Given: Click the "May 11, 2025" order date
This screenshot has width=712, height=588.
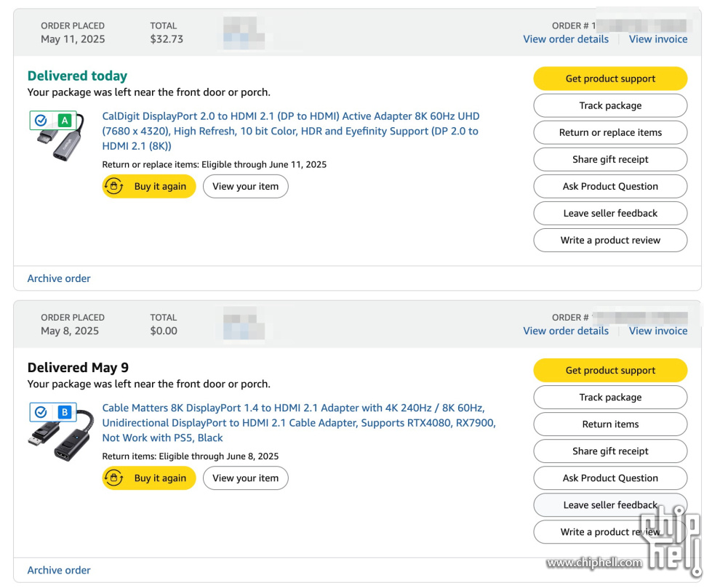Looking at the screenshot, I should point(73,39).
